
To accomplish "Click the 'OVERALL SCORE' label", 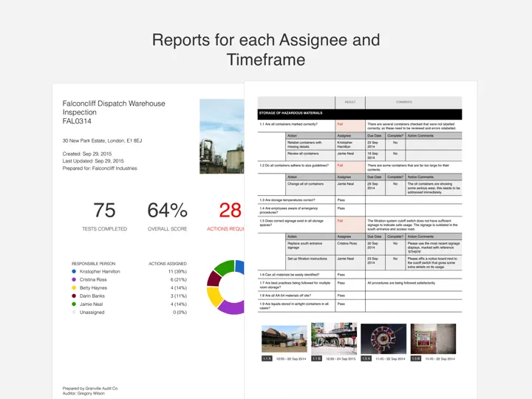I will [x=167, y=229].
